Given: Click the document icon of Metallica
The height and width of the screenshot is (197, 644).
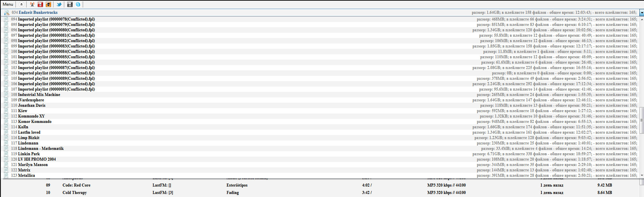Looking at the screenshot, I should 6,175.
